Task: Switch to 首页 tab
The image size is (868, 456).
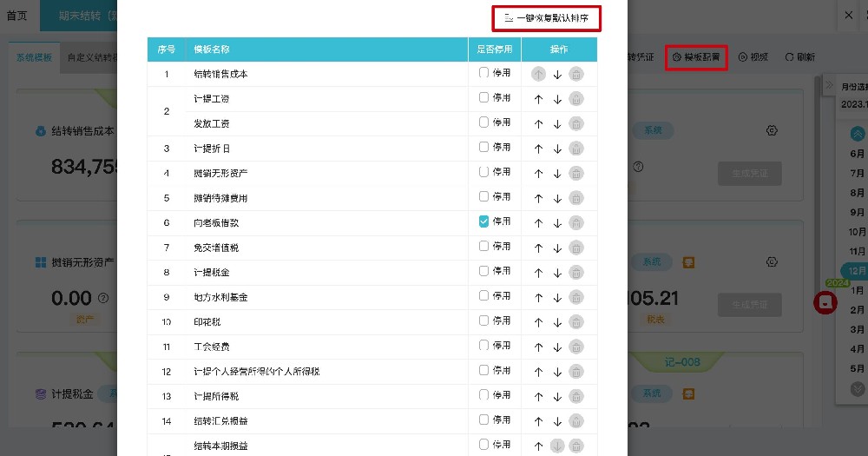Action: [16, 16]
